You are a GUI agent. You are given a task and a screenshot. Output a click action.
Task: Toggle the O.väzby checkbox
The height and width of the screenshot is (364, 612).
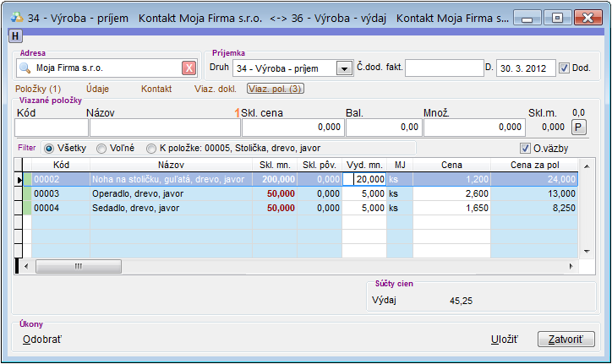click(526, 149)
